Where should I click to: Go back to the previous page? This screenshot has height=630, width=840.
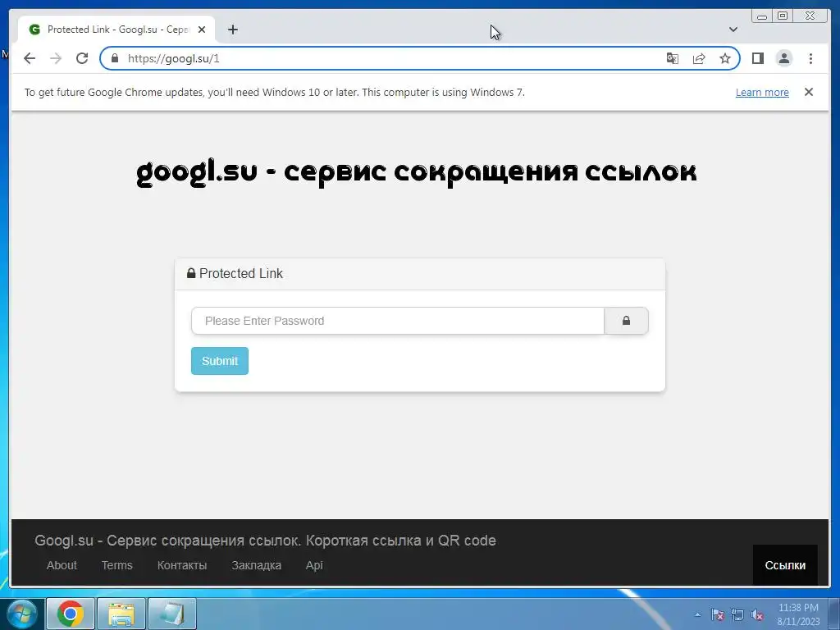point(30,58)
